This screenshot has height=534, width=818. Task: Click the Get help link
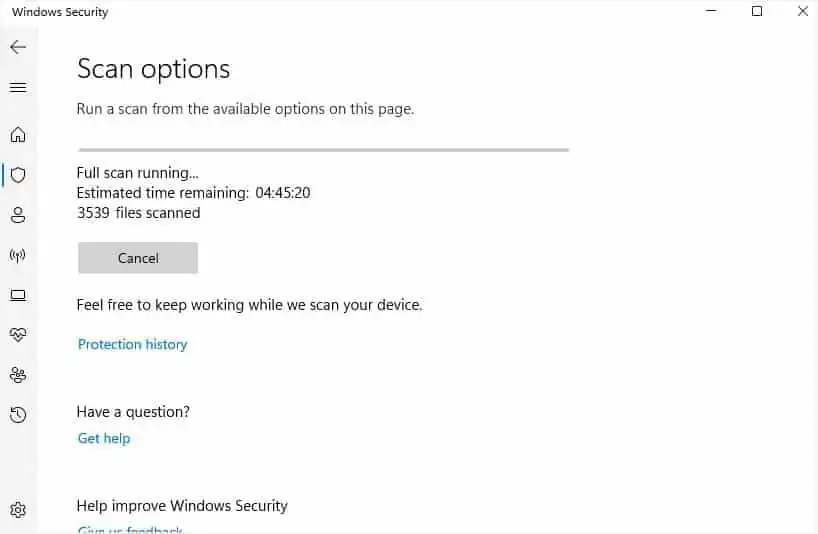104,438
